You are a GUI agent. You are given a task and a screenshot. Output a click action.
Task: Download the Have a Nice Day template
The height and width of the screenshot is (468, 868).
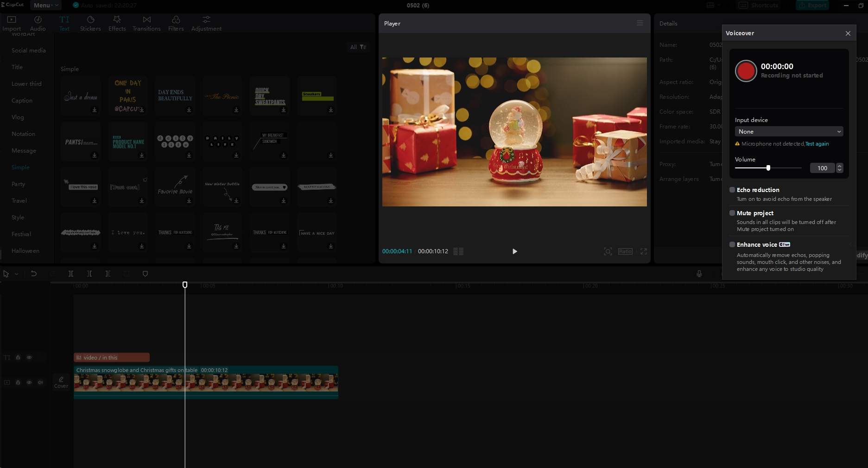[x=331, y=246]
